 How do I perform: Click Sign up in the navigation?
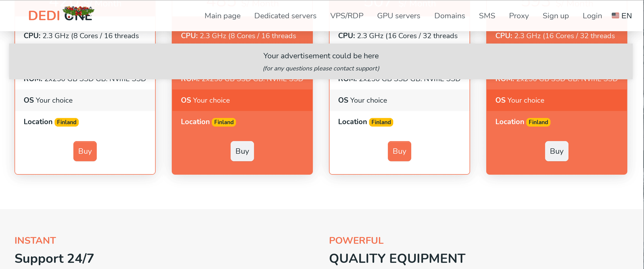tap(556, 16)
